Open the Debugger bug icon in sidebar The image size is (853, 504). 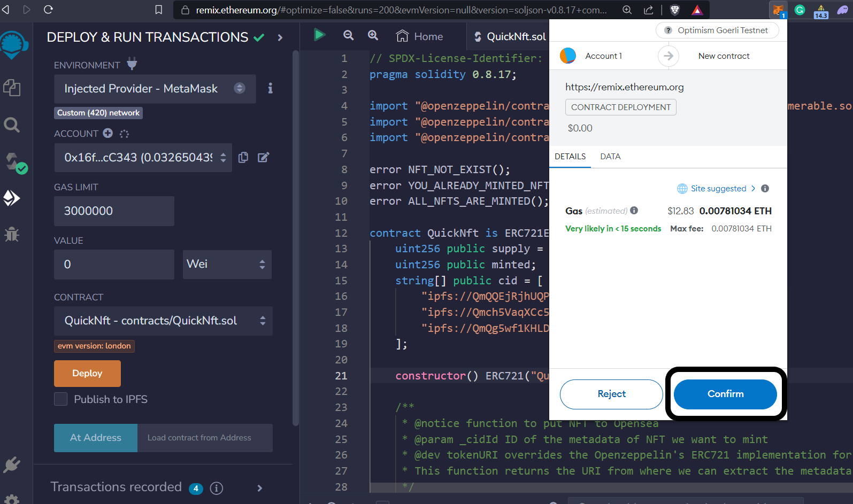pyautogui.click(x=12, y=234)
